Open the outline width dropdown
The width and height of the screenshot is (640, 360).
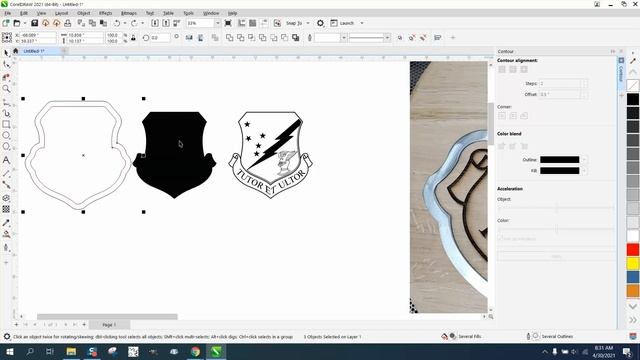(344, 38)
